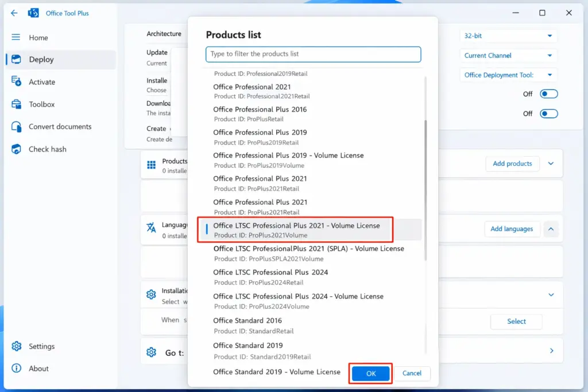Enable the lower Off switch
This screenshot has width=588, height=392.
[548, 114]
